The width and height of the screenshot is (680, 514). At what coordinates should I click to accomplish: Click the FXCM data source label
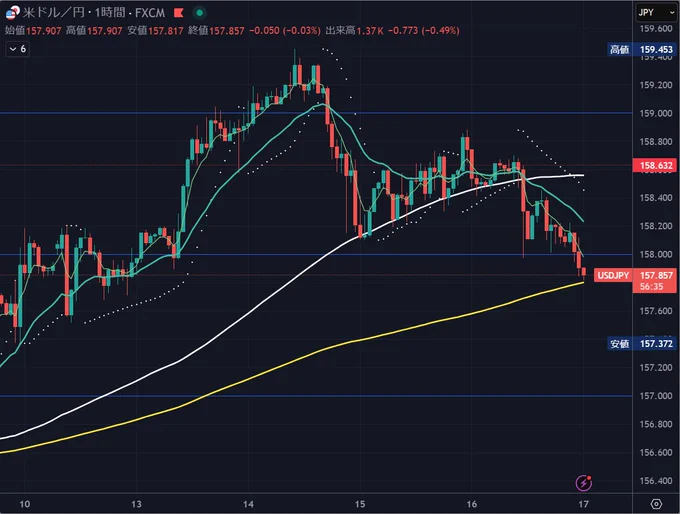click(x=150, y=13)
